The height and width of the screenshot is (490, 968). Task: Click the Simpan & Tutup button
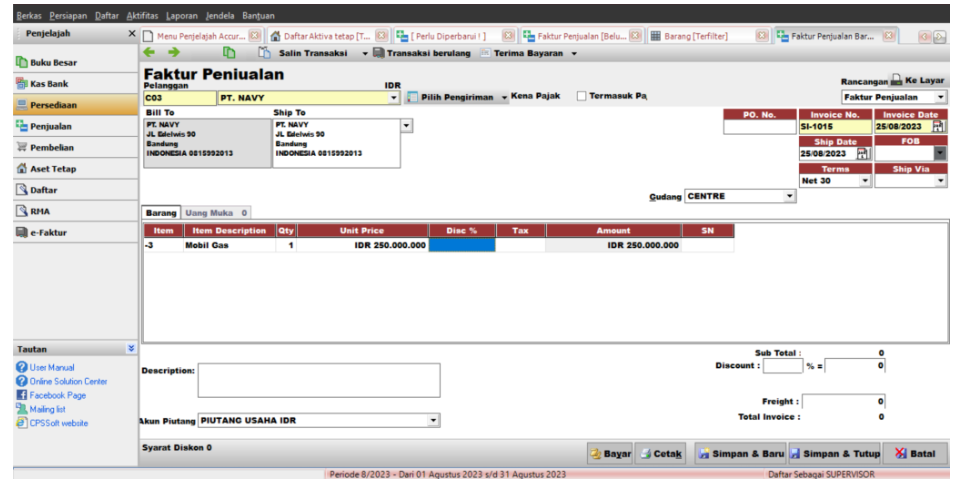[x=834, y=454]
